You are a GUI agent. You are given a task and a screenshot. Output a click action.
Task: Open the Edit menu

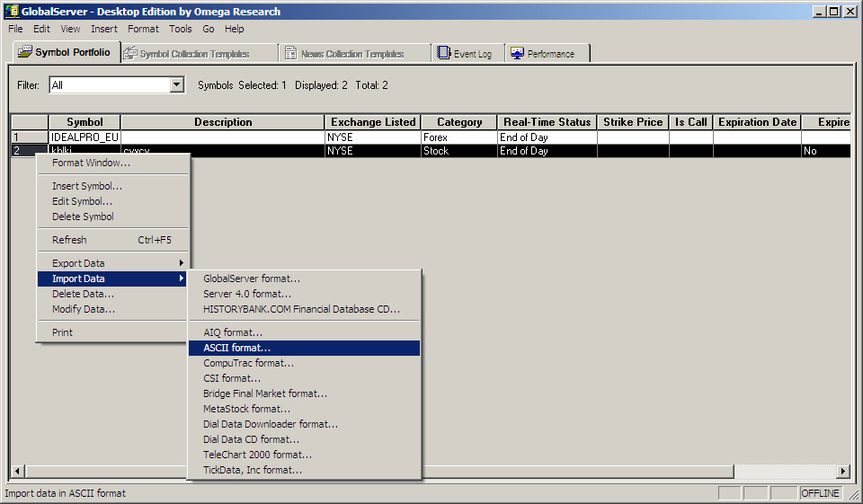pos(41,29)
